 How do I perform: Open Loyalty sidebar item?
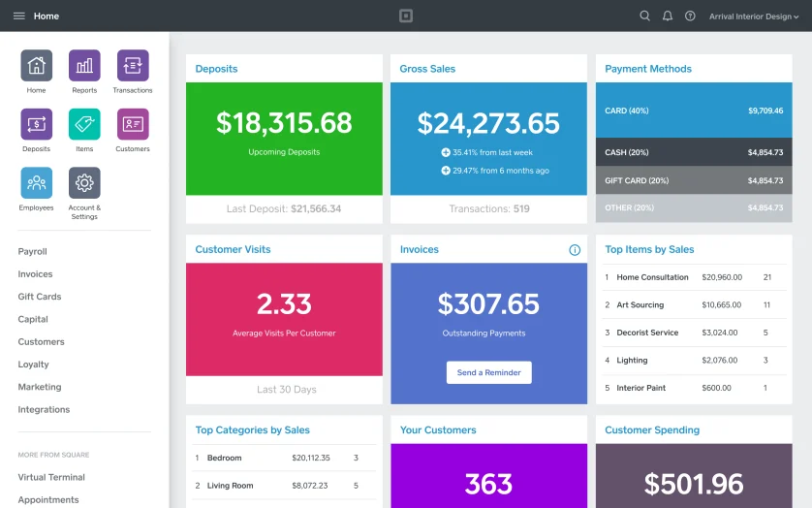coord(33,365)
